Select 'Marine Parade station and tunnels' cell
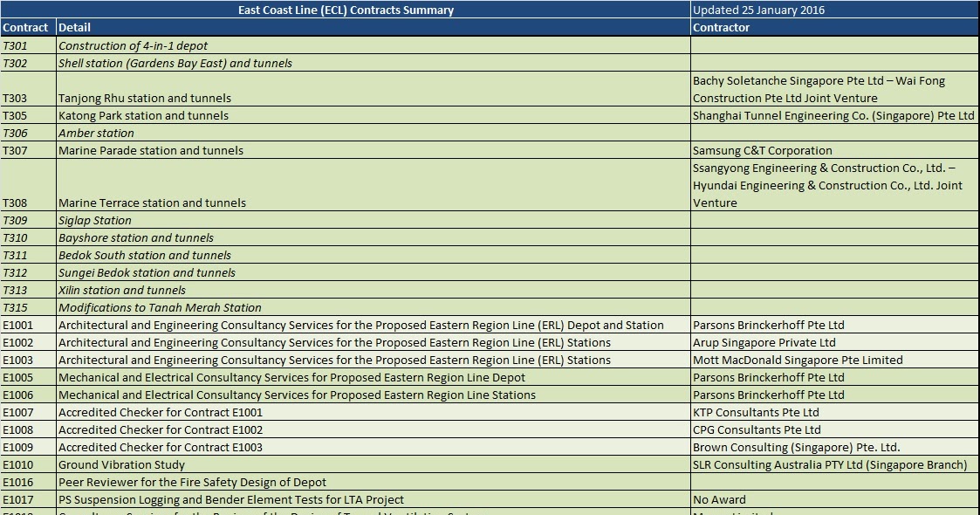980x515 pixels. [x=373, y=151]
